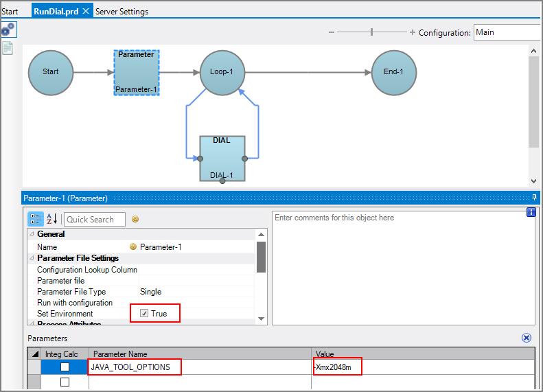Image resolution: width=543 pixels, height=392 pixels.
Task: Collapse the Parameter File Settings section
Action: [x=32, y=258]
